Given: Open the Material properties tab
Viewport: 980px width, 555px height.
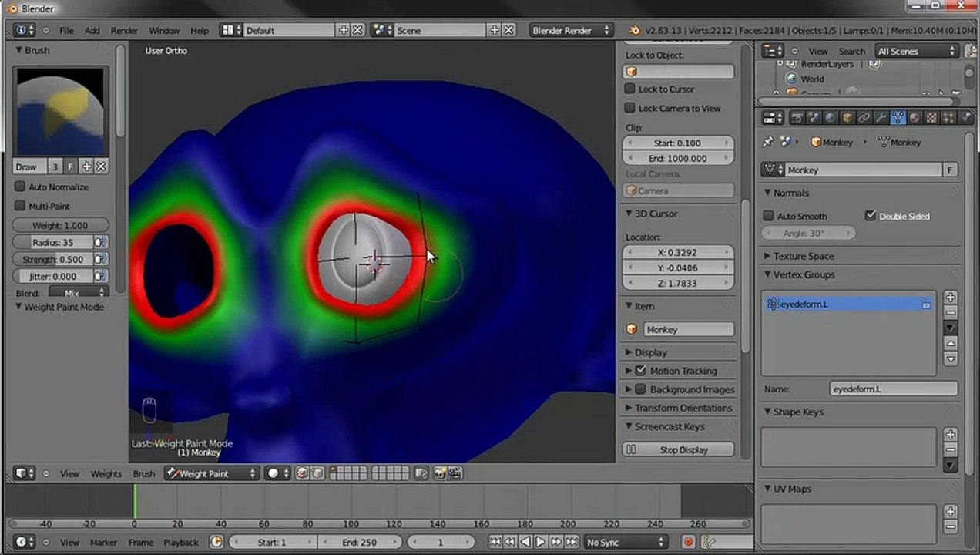Looking at the screenshot, I should (915, 118).
